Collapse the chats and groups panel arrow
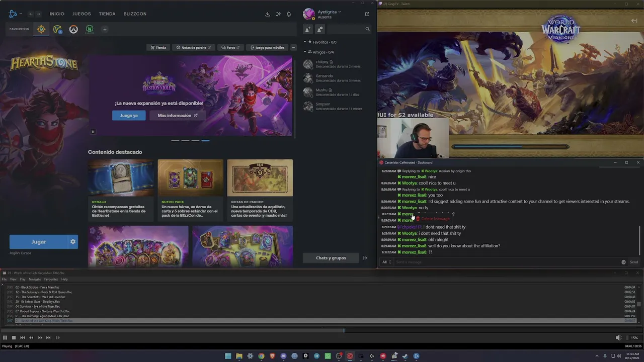 pyautogui.click(x=365, y=258)
